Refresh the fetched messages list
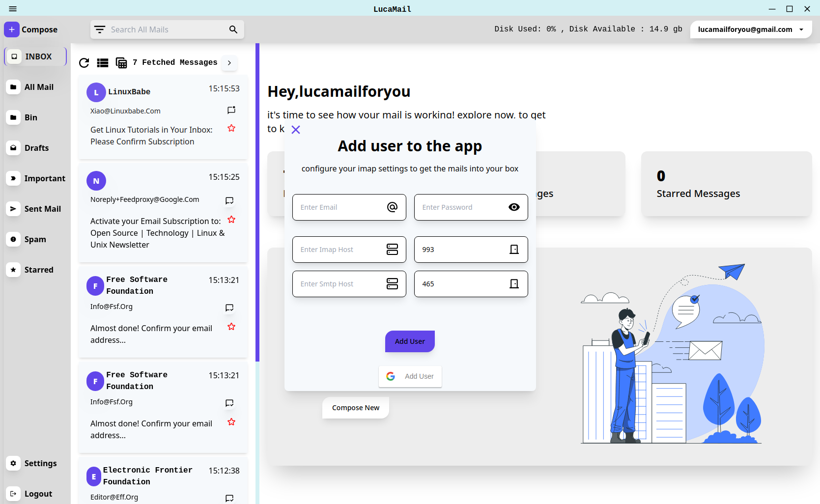 pos(84,63)
